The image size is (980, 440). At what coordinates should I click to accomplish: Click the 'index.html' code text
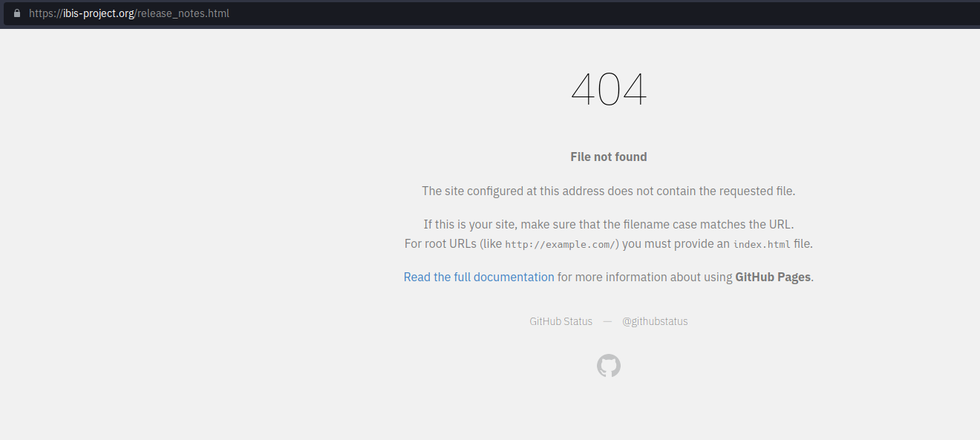click(x=762, y=244)
